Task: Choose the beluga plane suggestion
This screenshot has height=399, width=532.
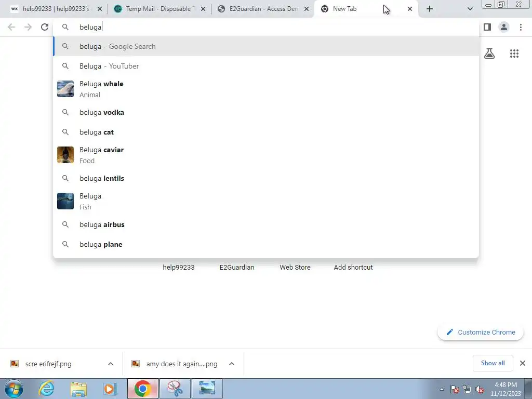Action: (x=266, y=244)
